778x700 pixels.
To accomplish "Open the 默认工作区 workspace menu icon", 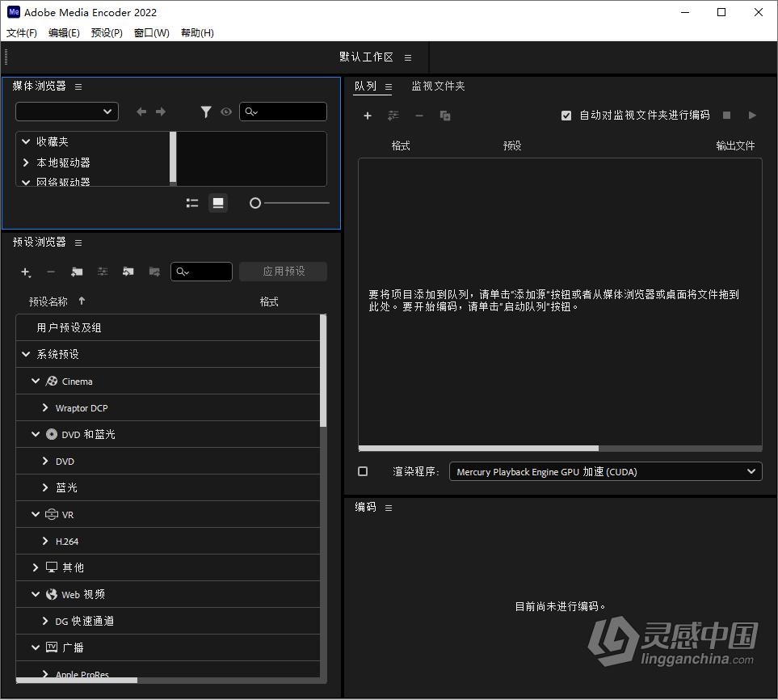I will 408,57.
